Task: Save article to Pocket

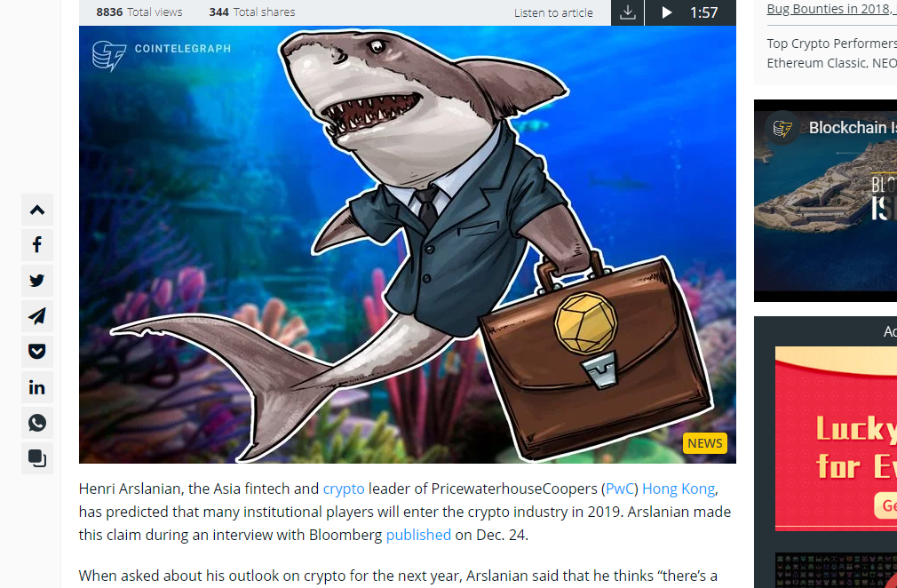Action: (37, 352)
